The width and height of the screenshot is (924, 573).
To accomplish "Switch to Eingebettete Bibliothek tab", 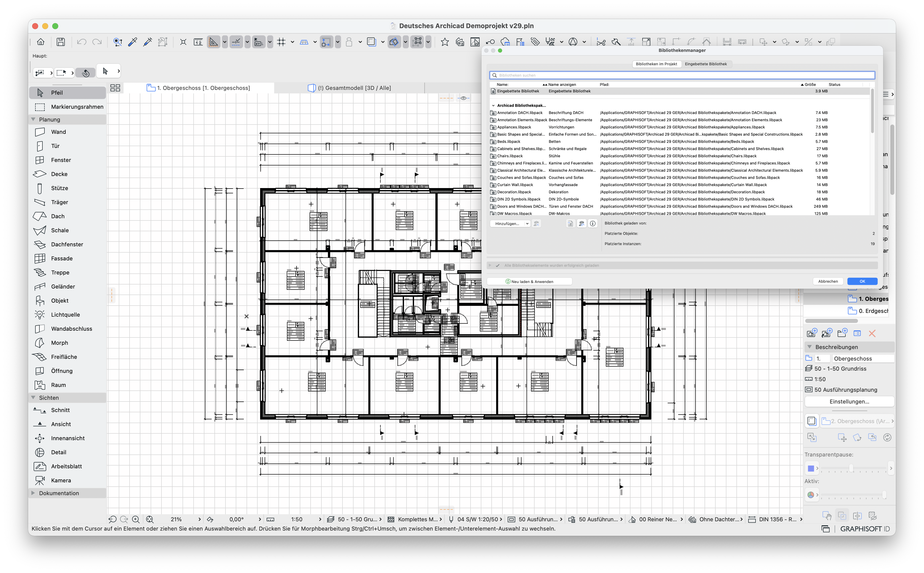I will pyautogui.click(x=706, y=64).
